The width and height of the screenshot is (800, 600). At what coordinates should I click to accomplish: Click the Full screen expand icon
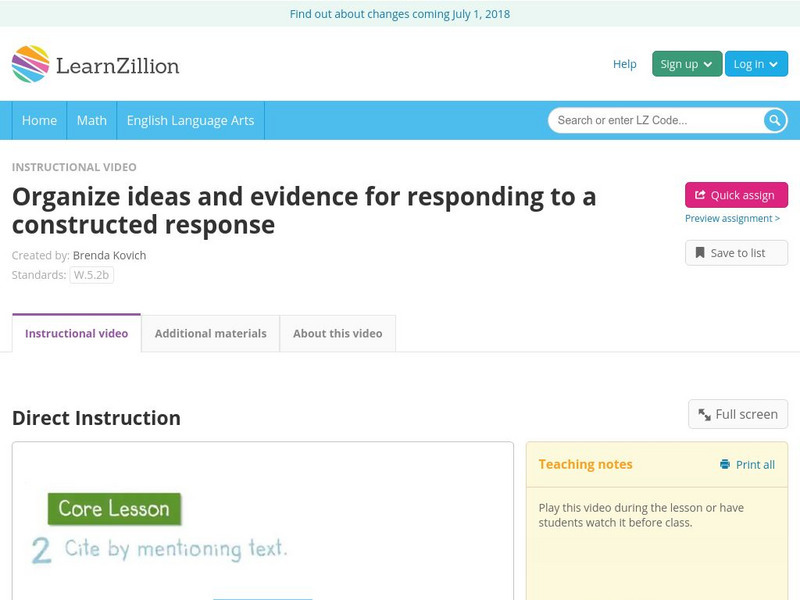(x=704, y=414)
